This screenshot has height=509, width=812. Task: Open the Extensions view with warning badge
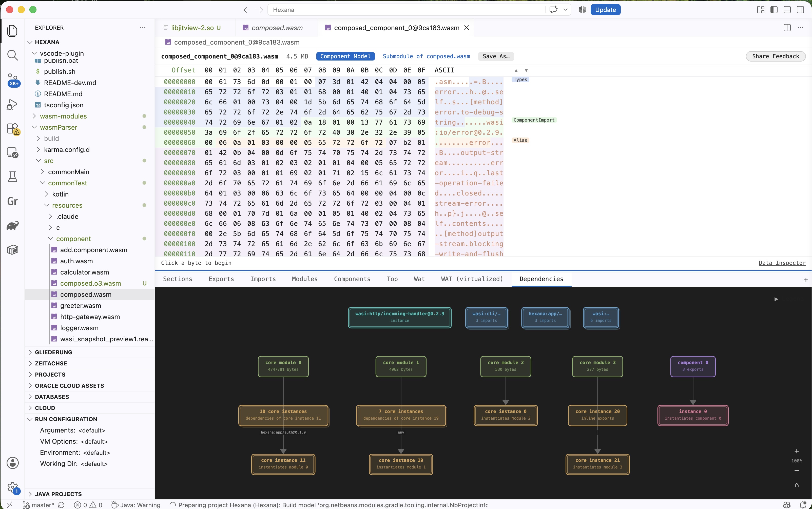tap(13, 129)
